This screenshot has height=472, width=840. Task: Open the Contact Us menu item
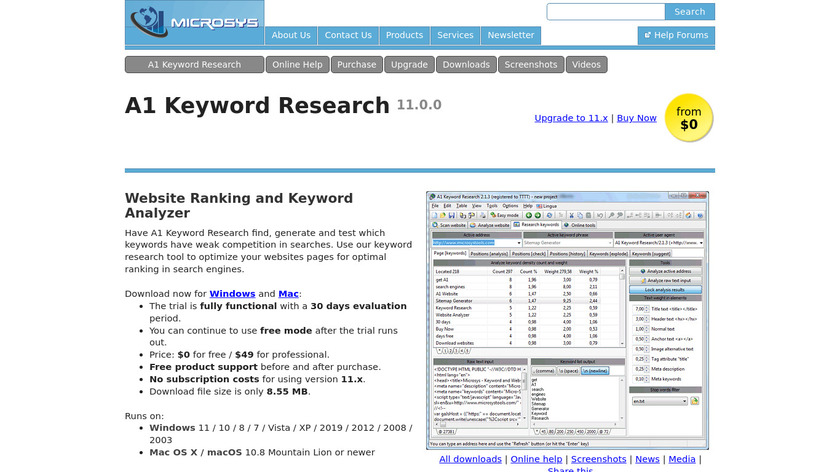pos(348,35)
